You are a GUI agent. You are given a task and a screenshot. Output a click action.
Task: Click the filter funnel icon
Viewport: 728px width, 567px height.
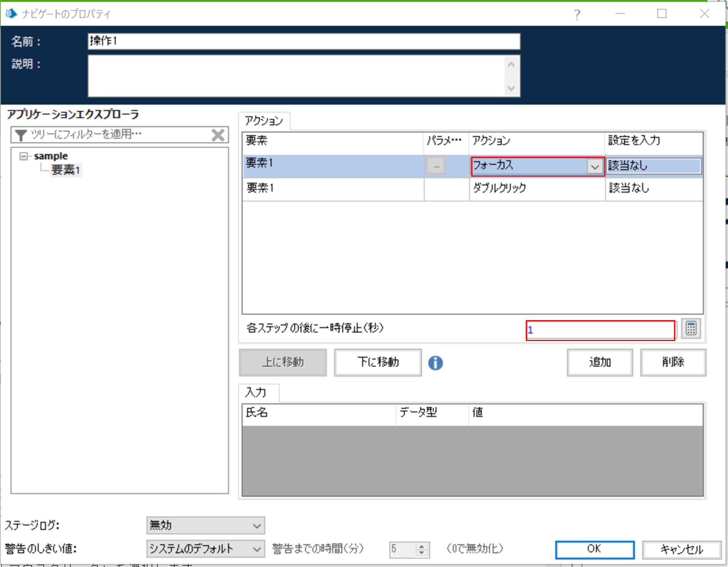[20, 135]
